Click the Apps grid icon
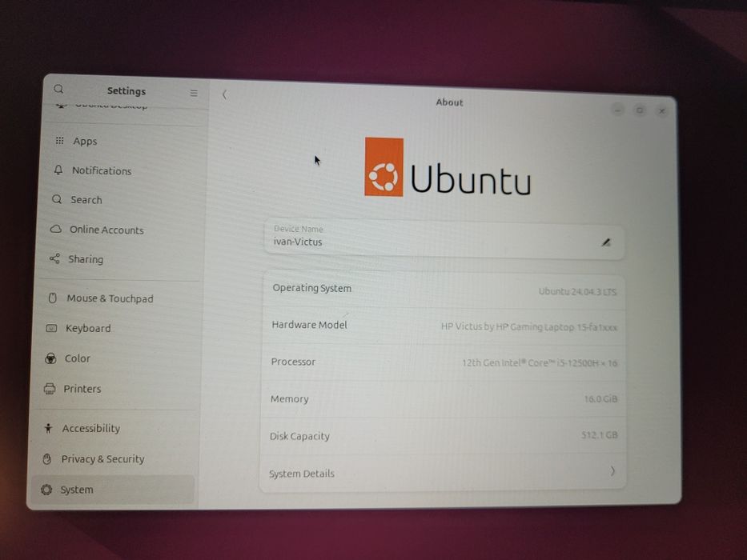This screenshot has width=747, height=560. (59, 141)
